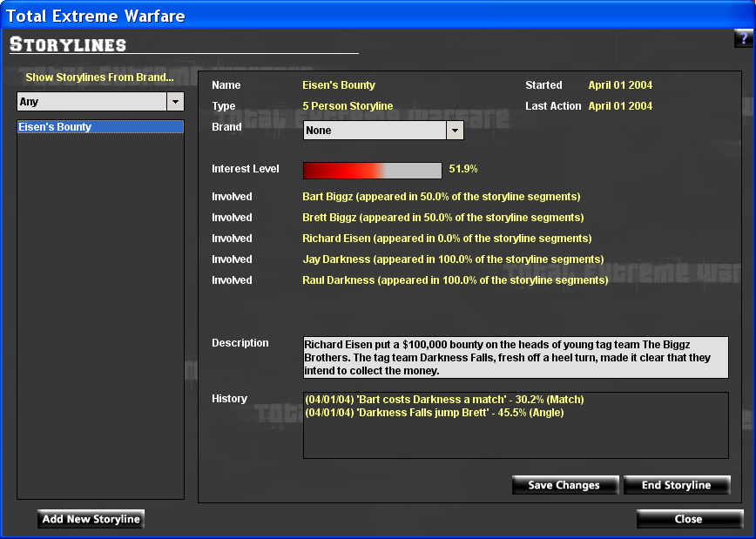Select 'Darkness Falls jump Brett' history entry
This screenshot has width=756, height=539.
(x=434, y=413)
